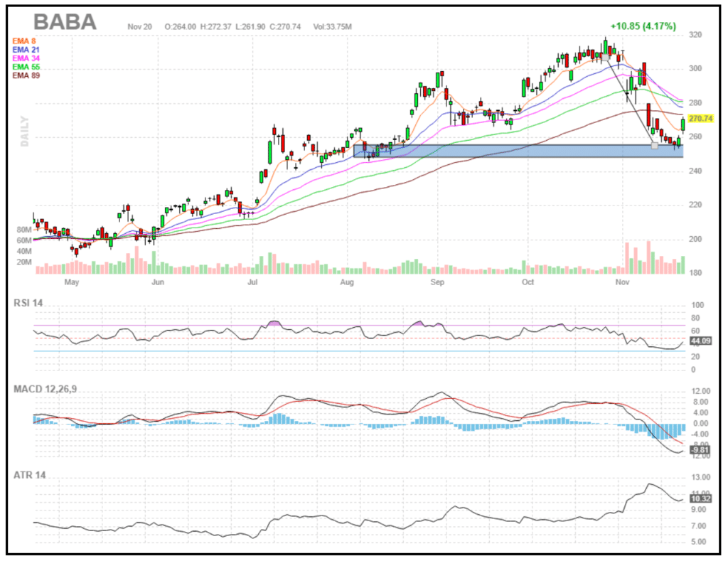Click the 80 label on the RSI axis
Screen dimensions: 728x561
(x=695, y=318)
